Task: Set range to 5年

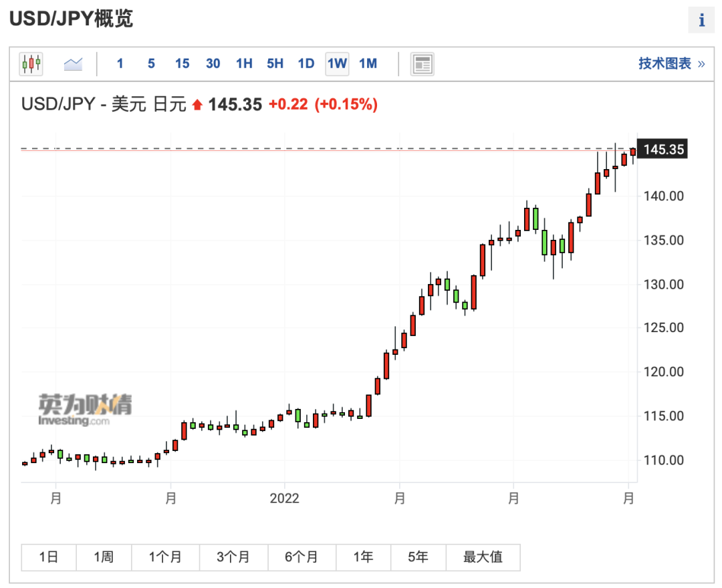Action: coord(418,557)
